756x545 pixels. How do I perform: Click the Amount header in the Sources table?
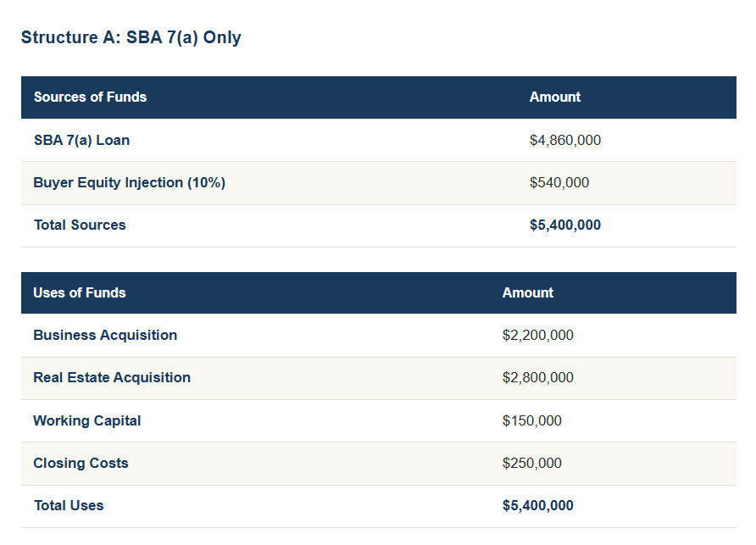click(x=555, y=97)
